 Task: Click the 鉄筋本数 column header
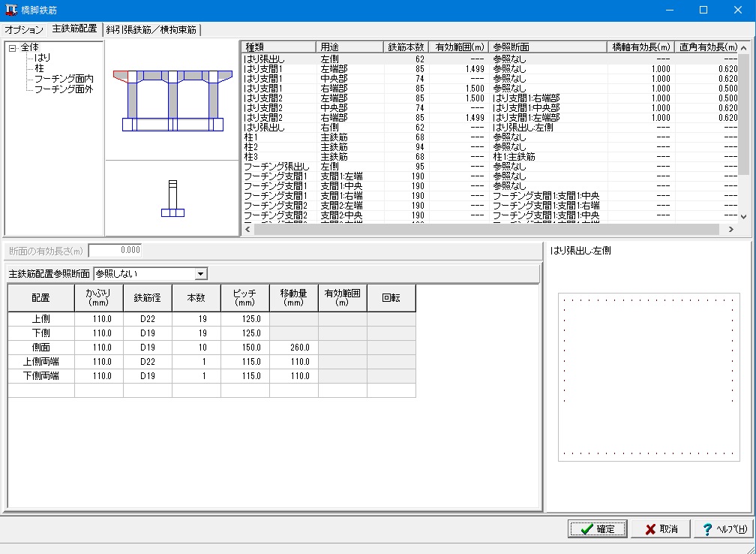pos(405,47)
